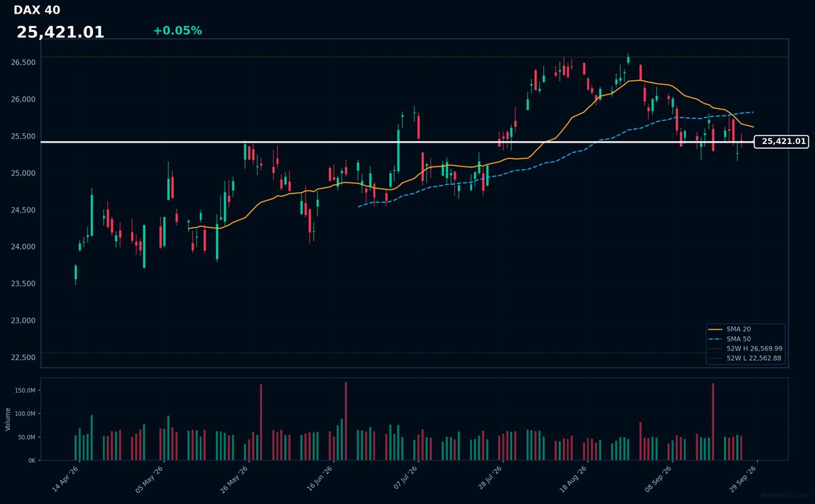Click the 52W L 22,562.88 legend entry

coord(745,358)
